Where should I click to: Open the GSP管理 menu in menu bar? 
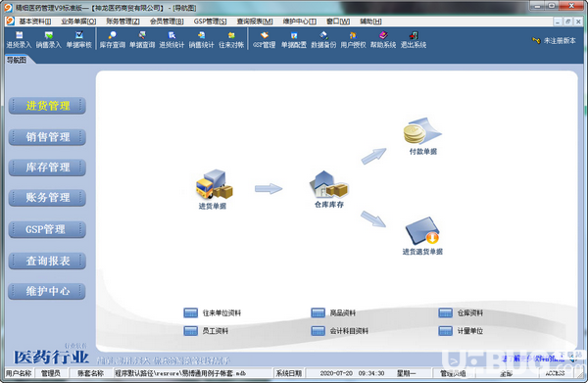click(210, 22)
